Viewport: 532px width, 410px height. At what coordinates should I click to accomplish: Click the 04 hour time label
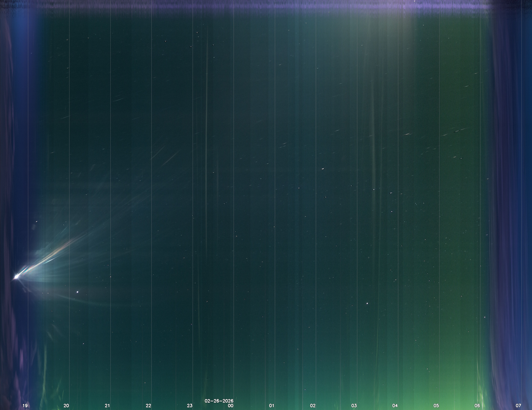pos(395,406)
